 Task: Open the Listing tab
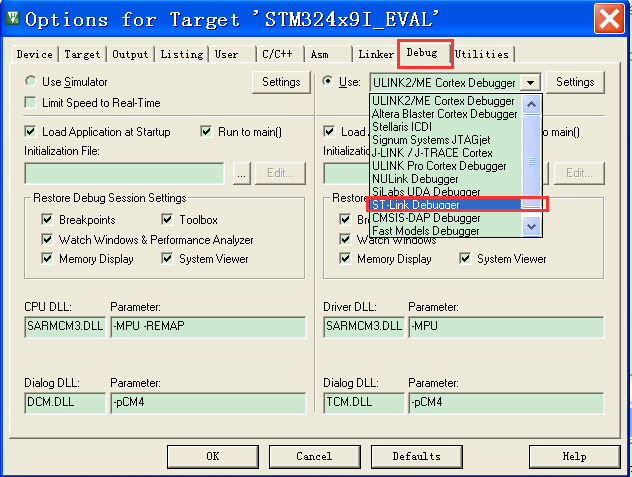pos(182,54)
